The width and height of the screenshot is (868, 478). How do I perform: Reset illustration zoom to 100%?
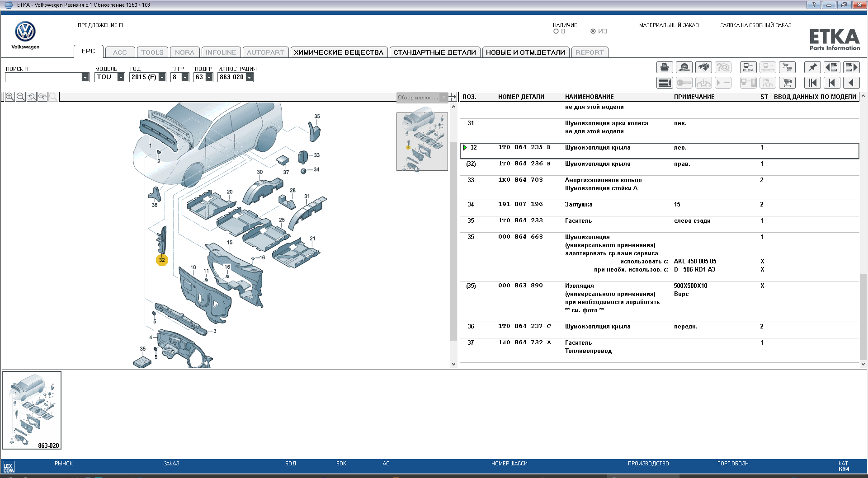click(x=42, y=97)
